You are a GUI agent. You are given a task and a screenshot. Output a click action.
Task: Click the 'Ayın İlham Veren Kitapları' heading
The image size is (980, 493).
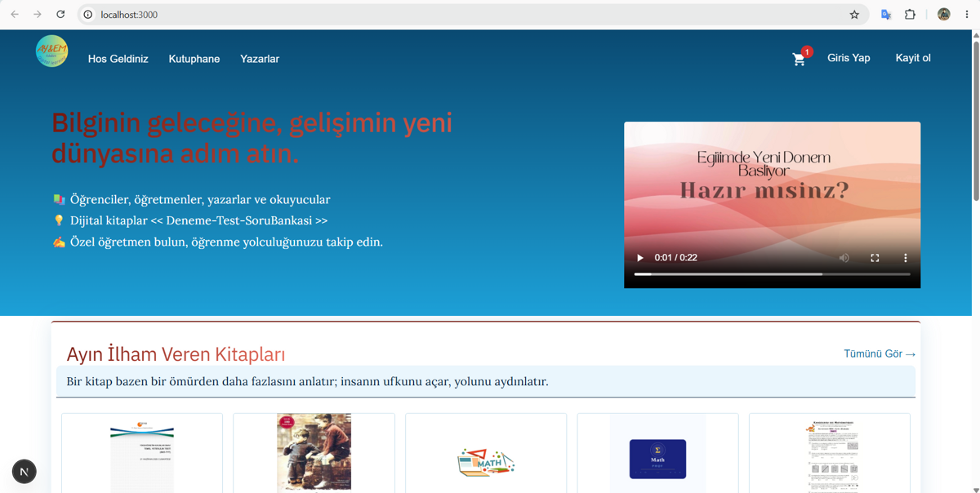176,354
